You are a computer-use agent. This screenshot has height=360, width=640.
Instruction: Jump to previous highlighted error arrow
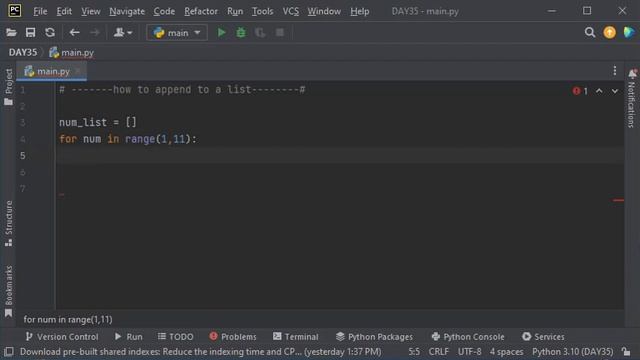click(x=599, y=91)
